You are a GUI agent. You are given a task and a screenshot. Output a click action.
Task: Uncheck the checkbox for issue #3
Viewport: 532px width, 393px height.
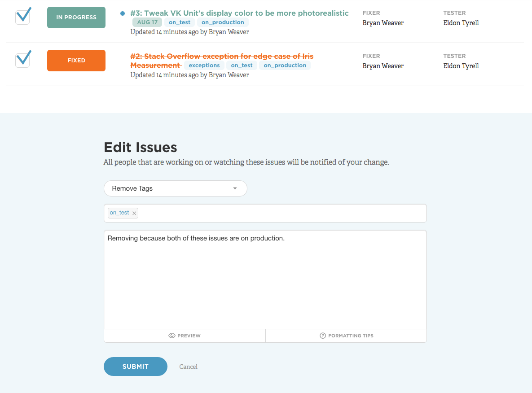pos(23,17)
